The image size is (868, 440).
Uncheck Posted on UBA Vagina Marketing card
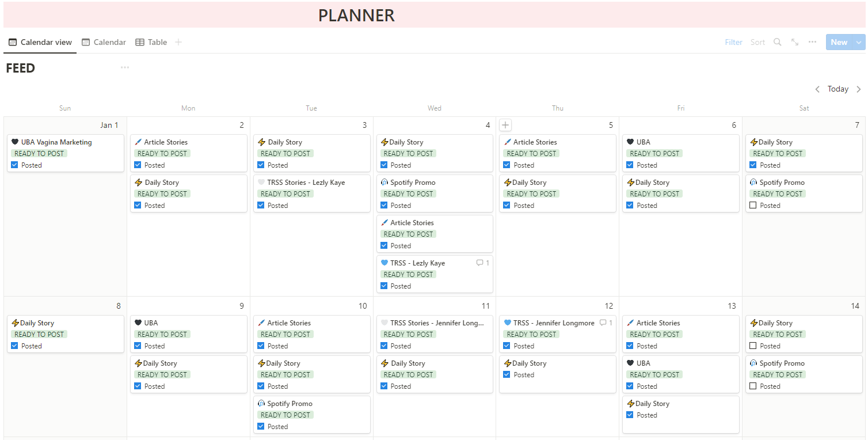point(14,165)
